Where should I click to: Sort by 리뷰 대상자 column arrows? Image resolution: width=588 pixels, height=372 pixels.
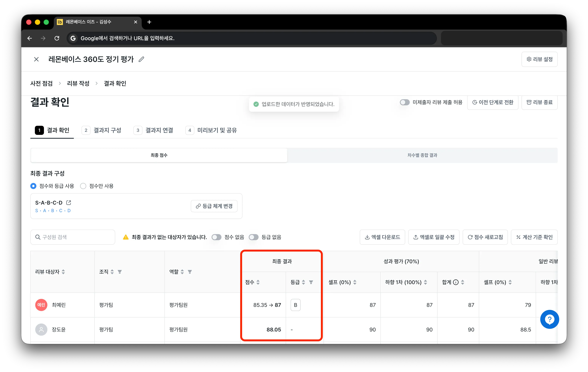point(63,272)
